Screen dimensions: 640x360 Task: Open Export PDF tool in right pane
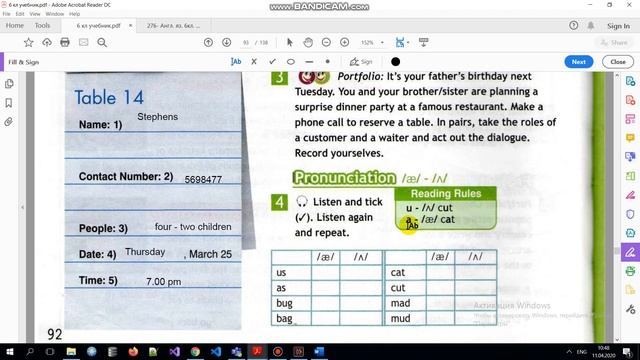click(x=630, y=81)
